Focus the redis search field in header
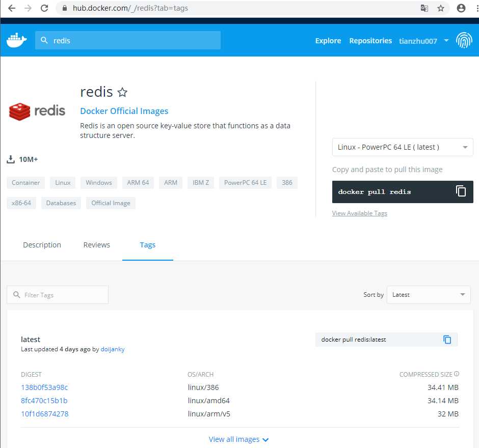The image size is (479, 448). (x=128, y=40)
